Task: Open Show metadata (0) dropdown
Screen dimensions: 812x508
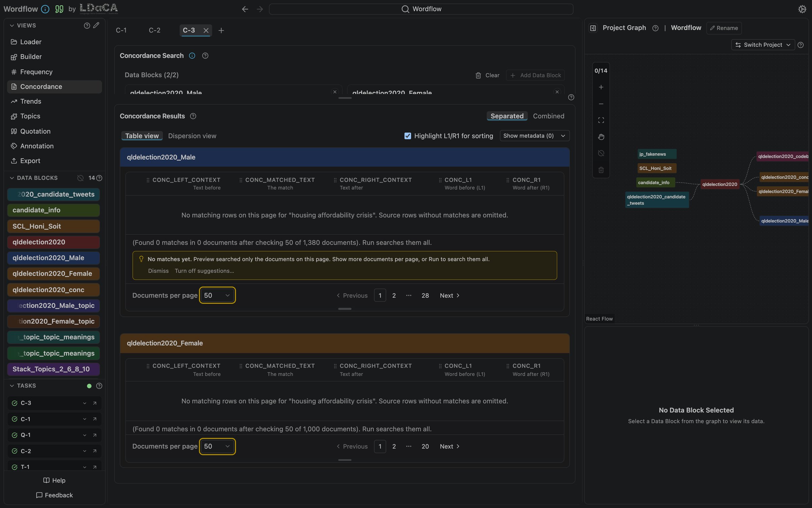Action: pyautogui.click(x=535, y=136)
